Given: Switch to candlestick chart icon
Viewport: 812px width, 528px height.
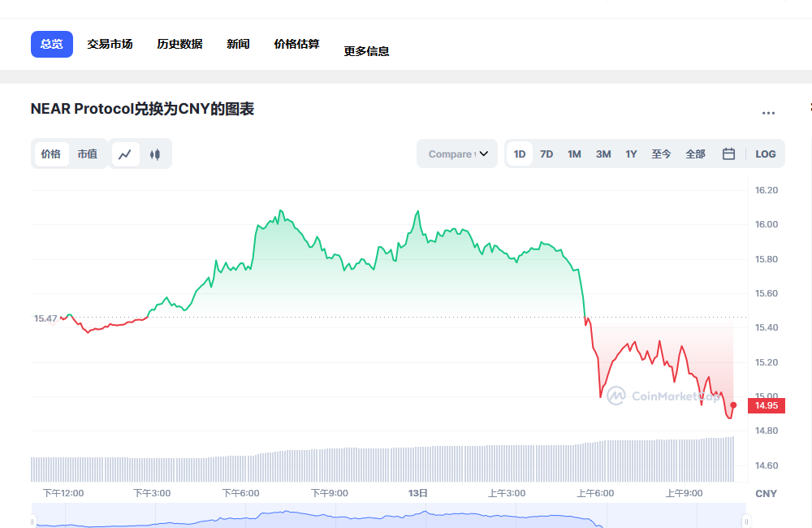Looking at the screenshot, I should pos(155,154).
